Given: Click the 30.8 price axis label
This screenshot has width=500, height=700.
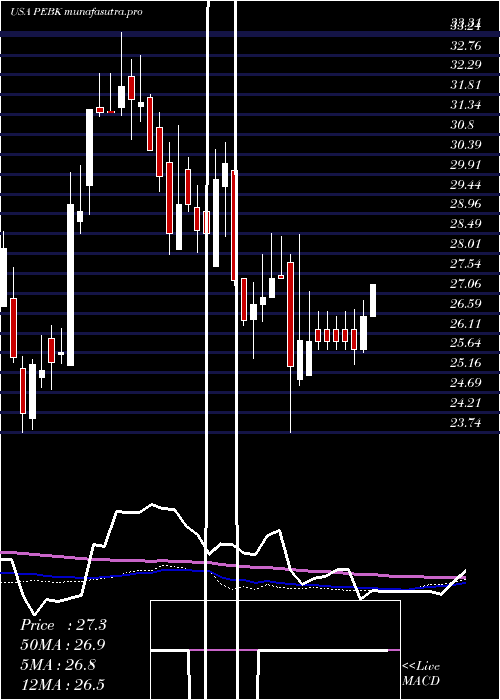Looking at the screenshot, I should [x=462, y=125].
